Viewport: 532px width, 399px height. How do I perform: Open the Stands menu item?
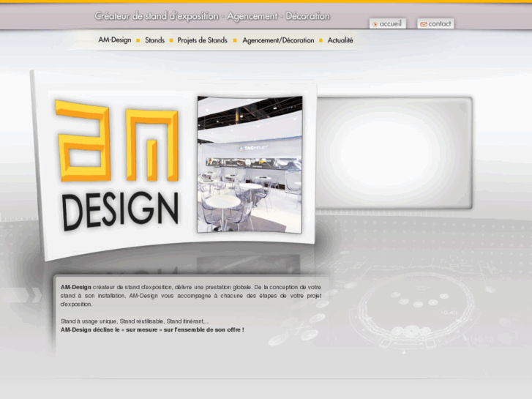click(154, 40)
